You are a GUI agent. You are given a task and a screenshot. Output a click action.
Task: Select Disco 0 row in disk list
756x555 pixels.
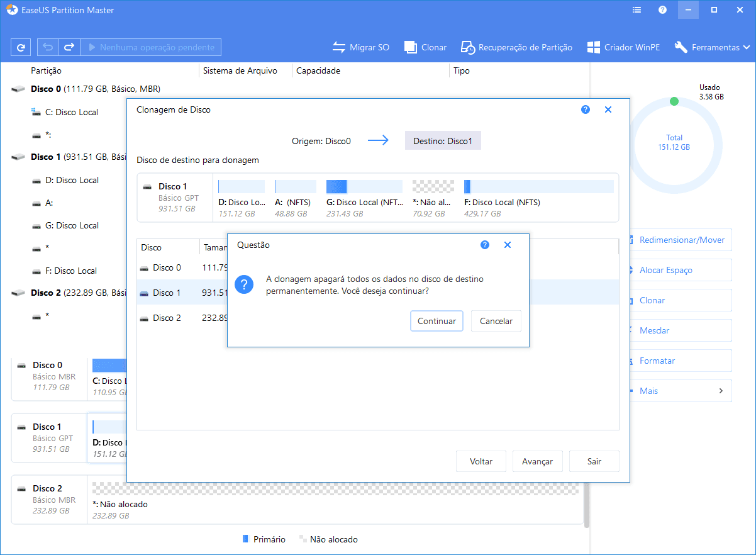[x=167, y=267]
